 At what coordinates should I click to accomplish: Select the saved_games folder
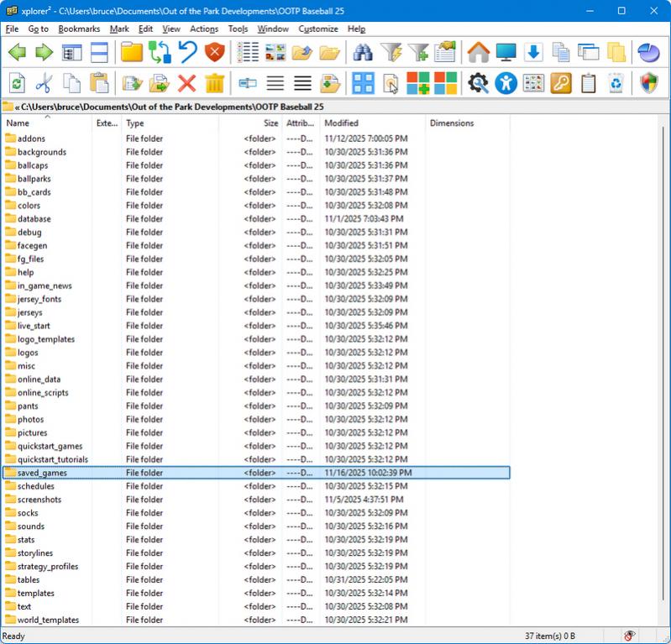pyautogui.click(x=42, y=473)
